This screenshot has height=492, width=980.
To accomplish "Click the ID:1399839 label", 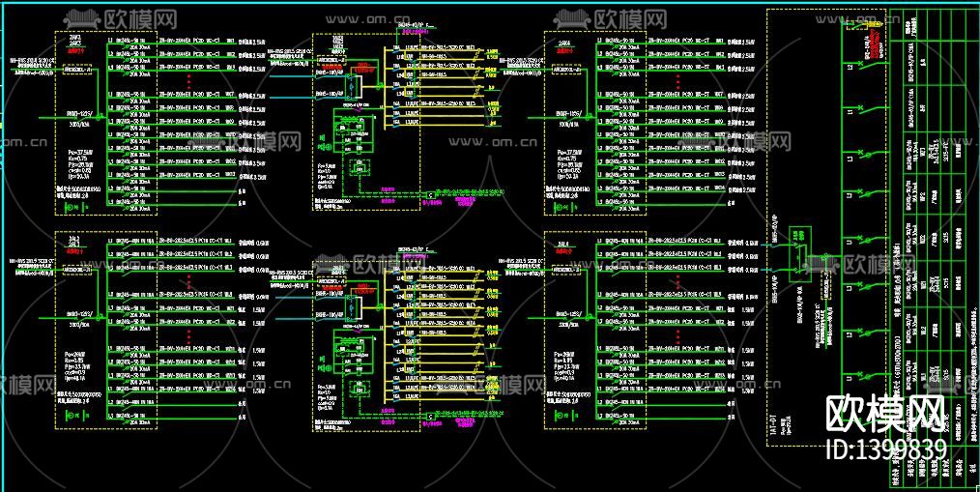I will [x=885, y=449].
